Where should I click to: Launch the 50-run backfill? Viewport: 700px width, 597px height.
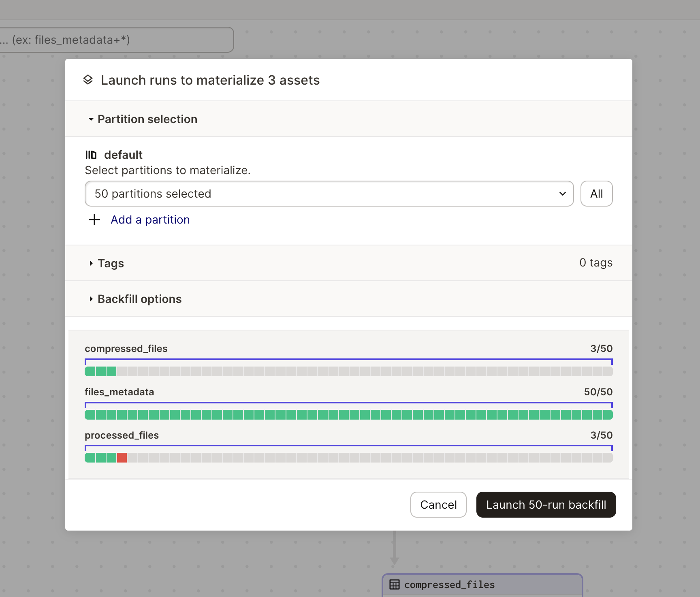click(x=546, y=505)
